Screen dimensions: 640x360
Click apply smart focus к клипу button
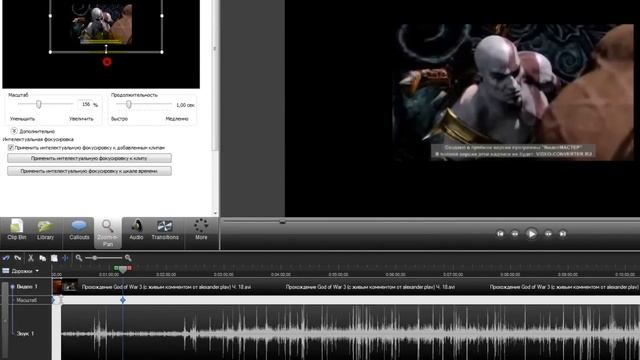[89, 158]
